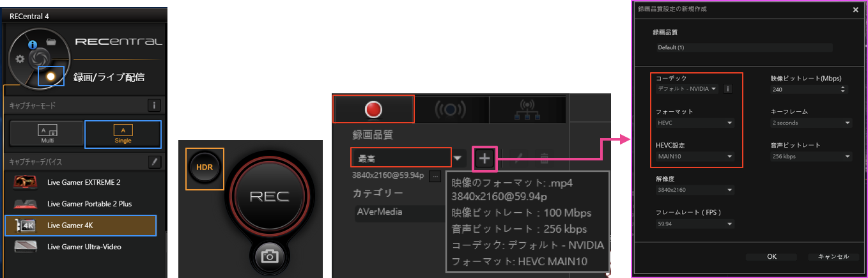868x278 pixels.
Task: Confirm dialog with OK button
Action: [x=771, y=256]
